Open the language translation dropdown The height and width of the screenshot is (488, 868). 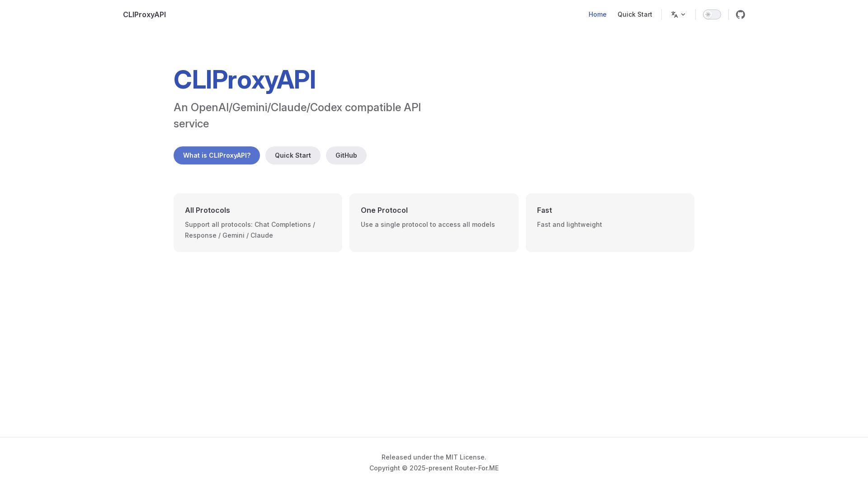[678, 14]
